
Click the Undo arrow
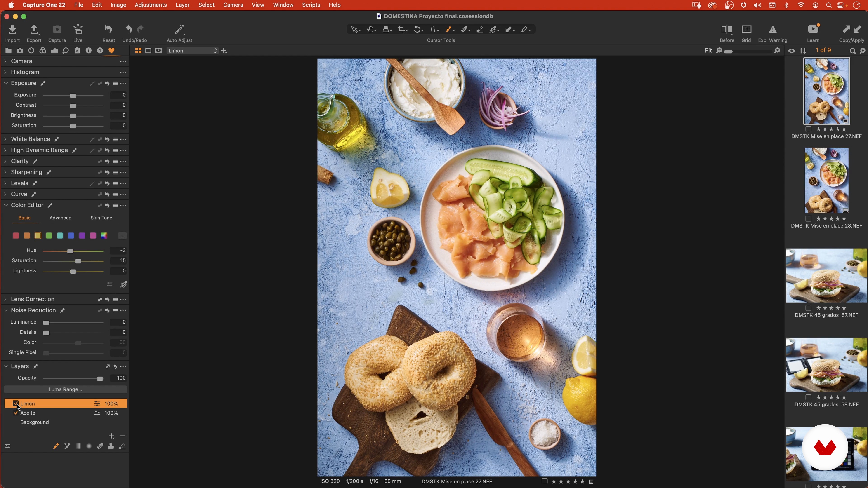point(128,30)
